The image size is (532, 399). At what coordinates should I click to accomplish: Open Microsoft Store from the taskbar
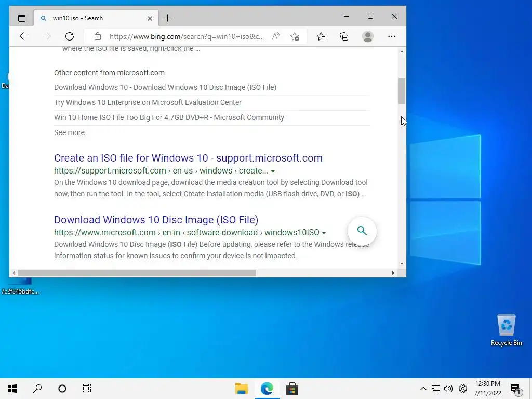[292, 389]
